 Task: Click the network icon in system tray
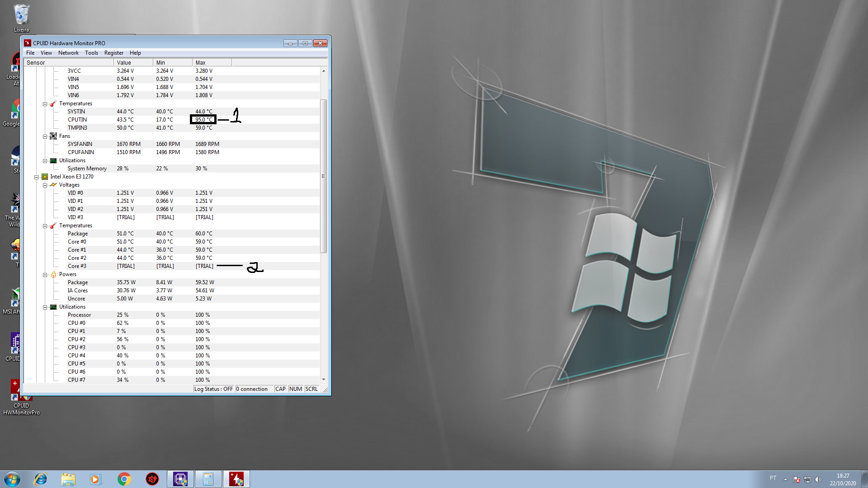(x=807, y=479)
